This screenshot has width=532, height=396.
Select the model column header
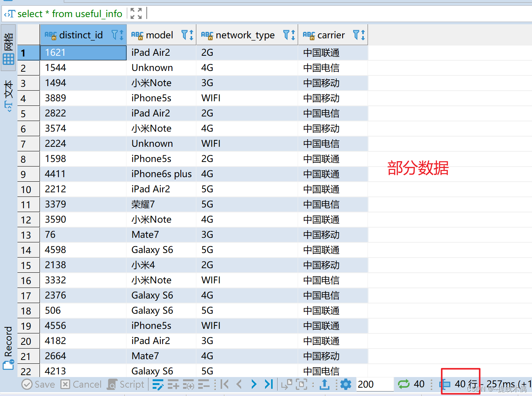click(161, 35)
